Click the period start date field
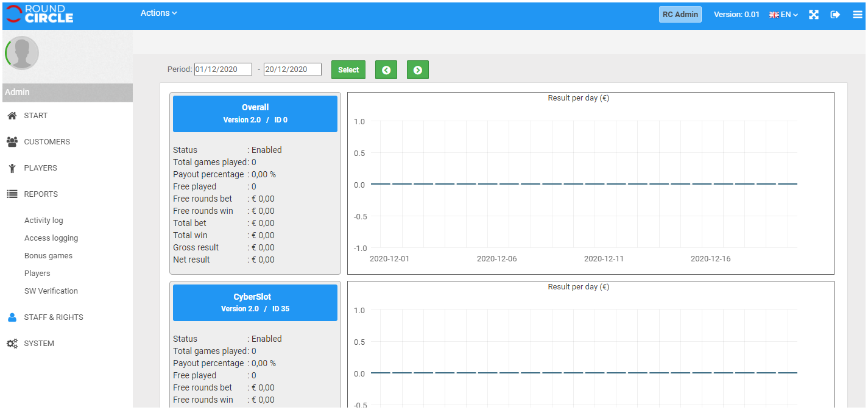 (223, 69)
